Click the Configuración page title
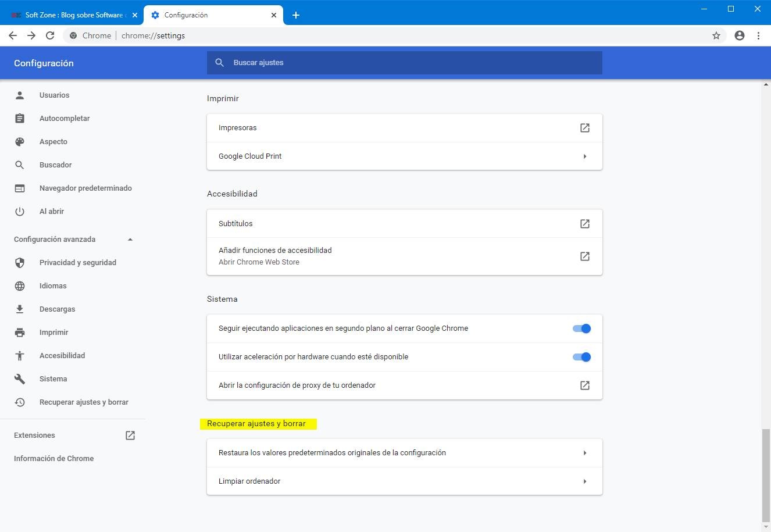This screenshot has width=771, height=532. [x=44, y=63]
